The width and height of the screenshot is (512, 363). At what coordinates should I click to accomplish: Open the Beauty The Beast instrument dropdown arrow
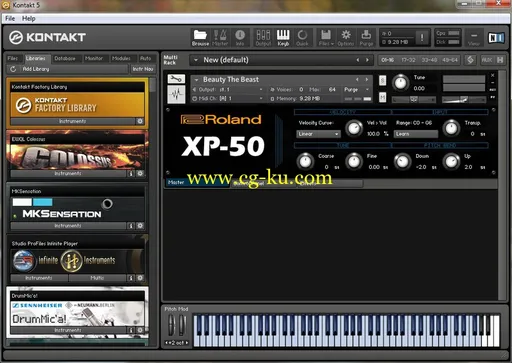coord(196,80)
